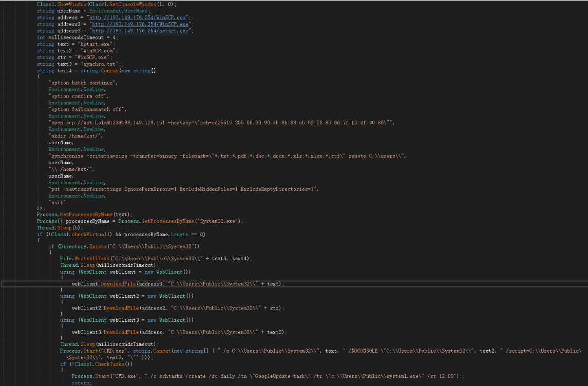Screen dimensions: 588x386
Task: Click the using WebClient webClient2 declaration
Action: (x=127, y=296)
